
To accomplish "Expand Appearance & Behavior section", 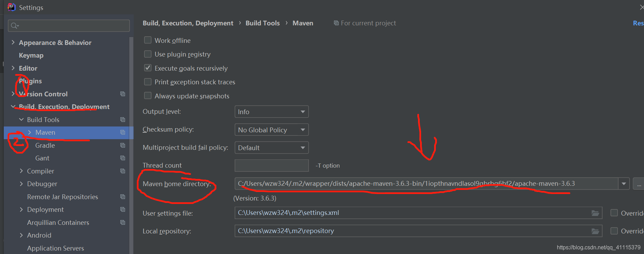I will (13, 42).
